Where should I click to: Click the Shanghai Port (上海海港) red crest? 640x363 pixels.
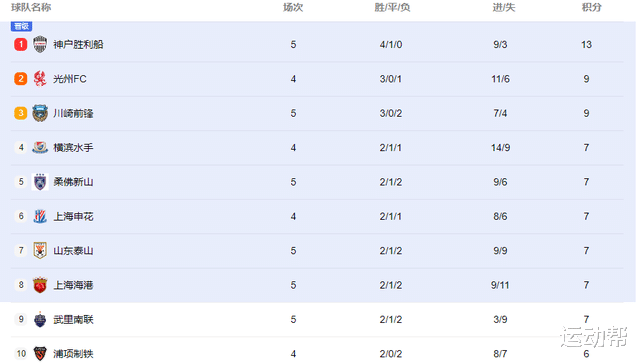click(40, 285)
